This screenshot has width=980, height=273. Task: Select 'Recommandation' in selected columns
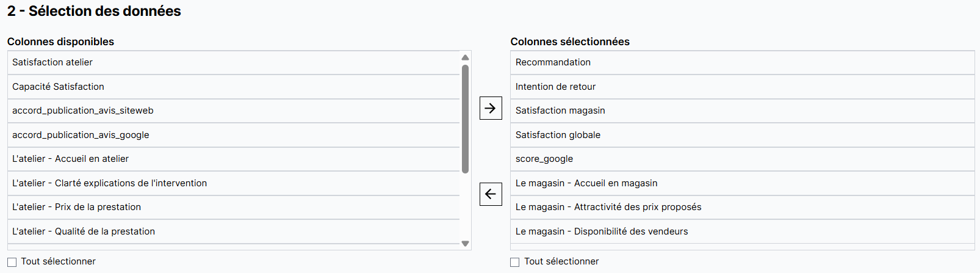[553, 62]
